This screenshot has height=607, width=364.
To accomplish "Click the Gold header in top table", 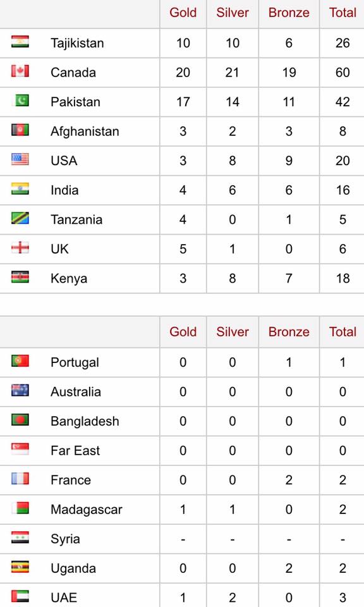I will tap(183, 13).
